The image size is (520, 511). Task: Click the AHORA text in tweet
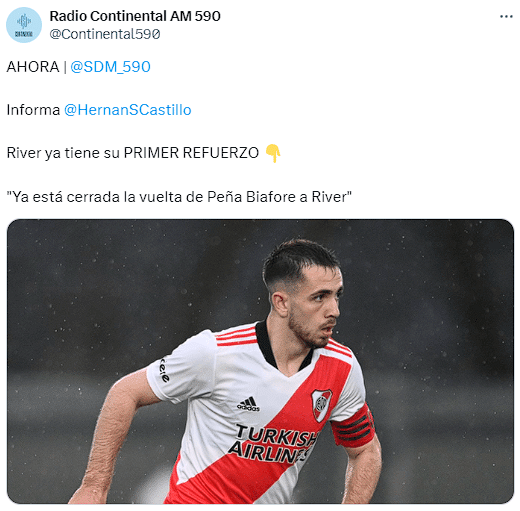point(33,67)
